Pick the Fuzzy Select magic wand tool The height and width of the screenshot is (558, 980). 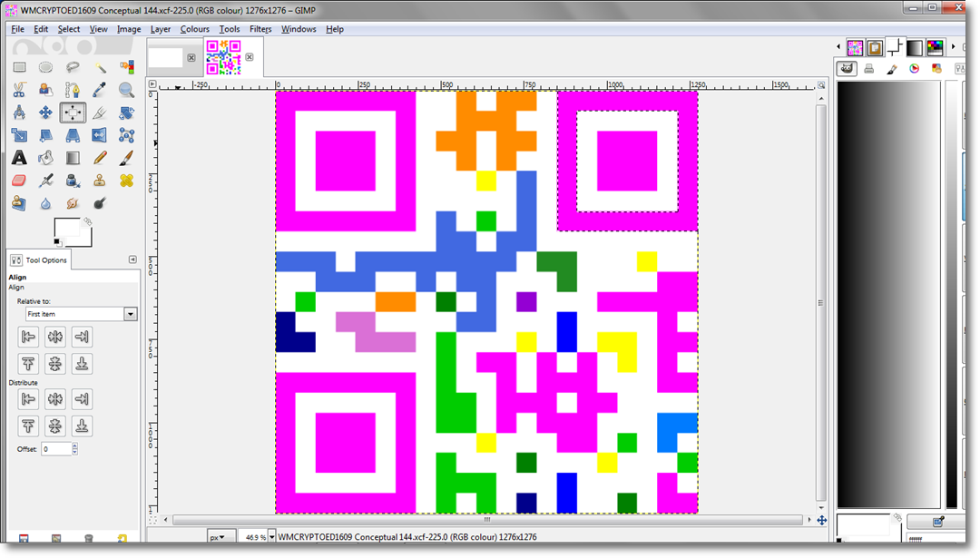pyautogui.click(x=100, y=67)
